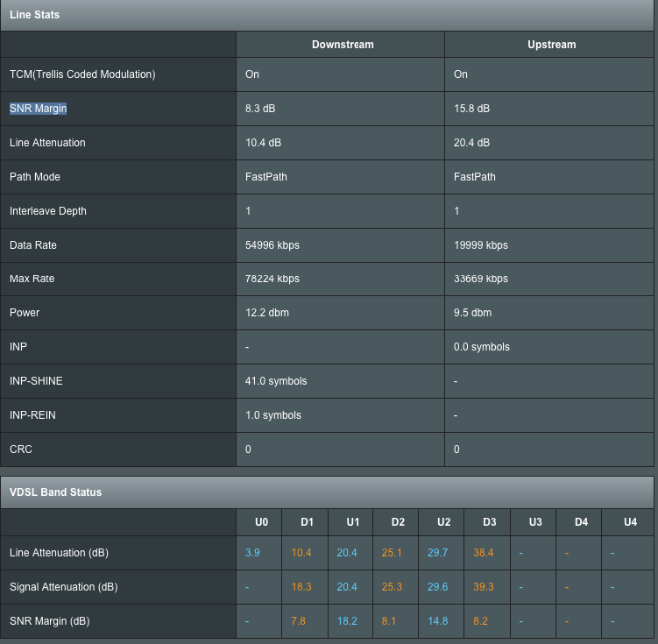Select the D3 band column header
The height and width of the screenshot is (644, 658).
tap(490, 522)
